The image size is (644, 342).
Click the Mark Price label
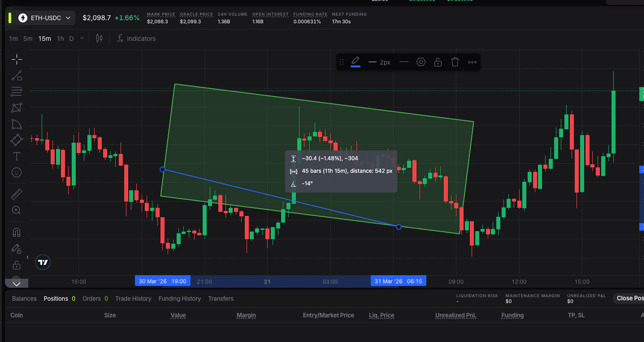click(161, 14)
